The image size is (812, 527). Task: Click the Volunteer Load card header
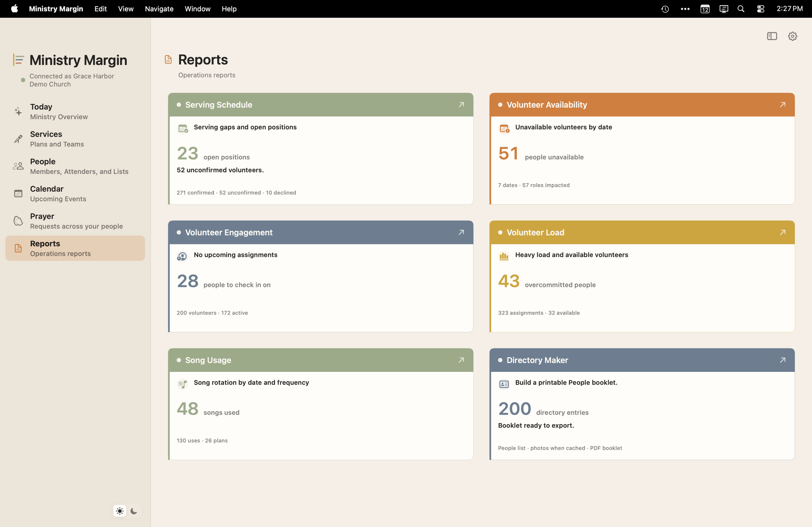(642, 232)
